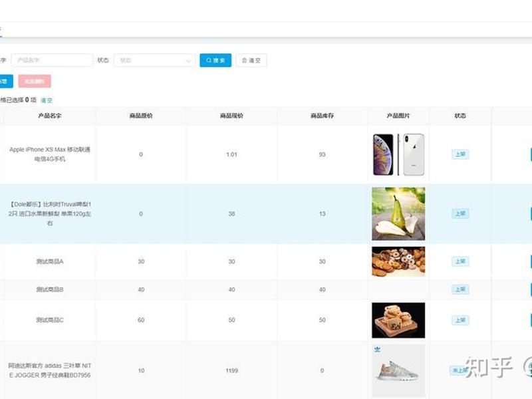
Task: Click the 清空 reset button beside search
Action: point(251,61)
